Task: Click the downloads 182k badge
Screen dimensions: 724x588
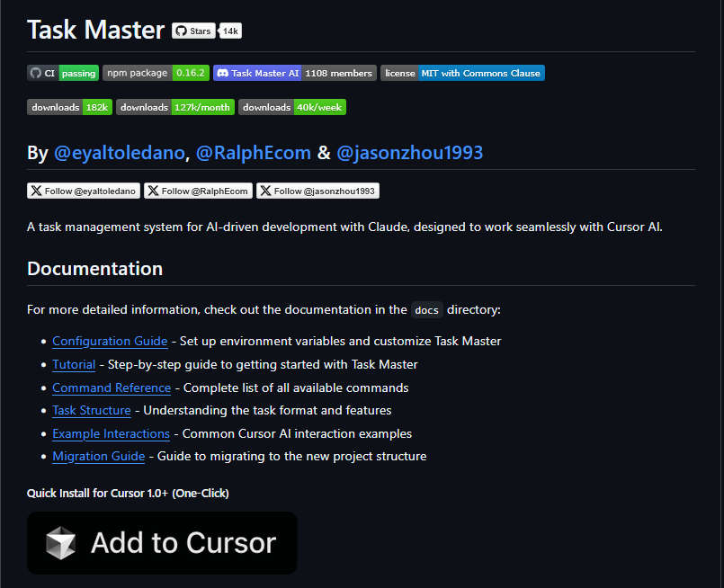Action: [x=70, y=107]
